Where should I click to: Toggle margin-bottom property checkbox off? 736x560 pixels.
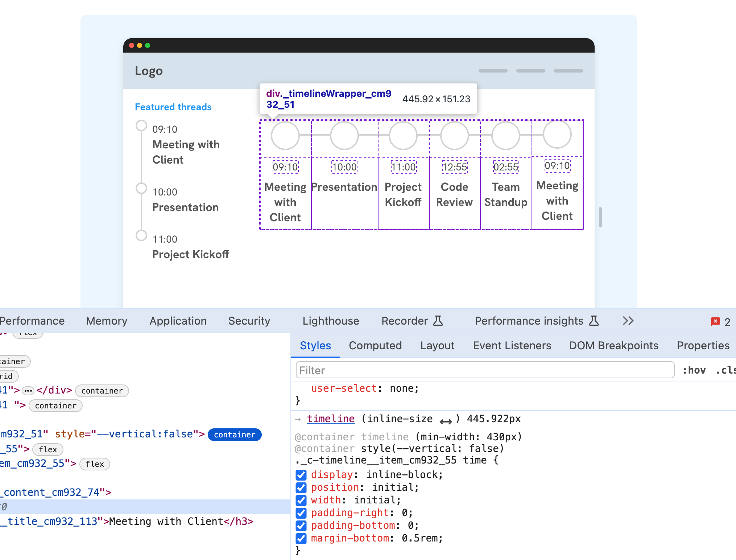pos(301,538)
